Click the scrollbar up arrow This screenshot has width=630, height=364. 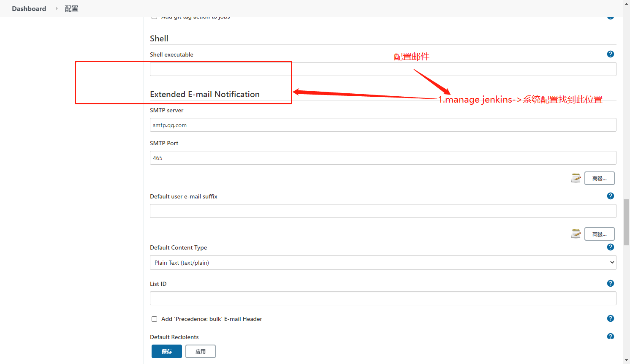point(626,3)
